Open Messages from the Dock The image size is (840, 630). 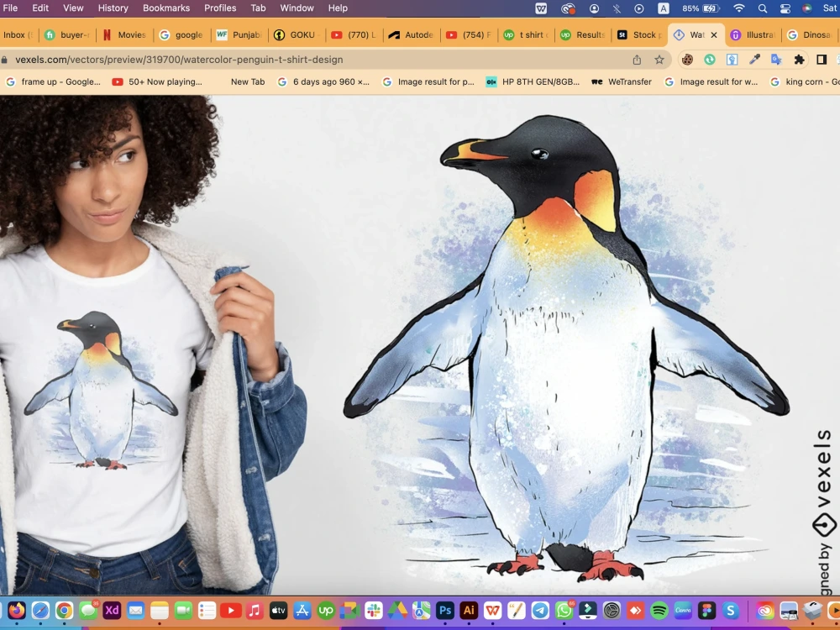coord(88,610)
